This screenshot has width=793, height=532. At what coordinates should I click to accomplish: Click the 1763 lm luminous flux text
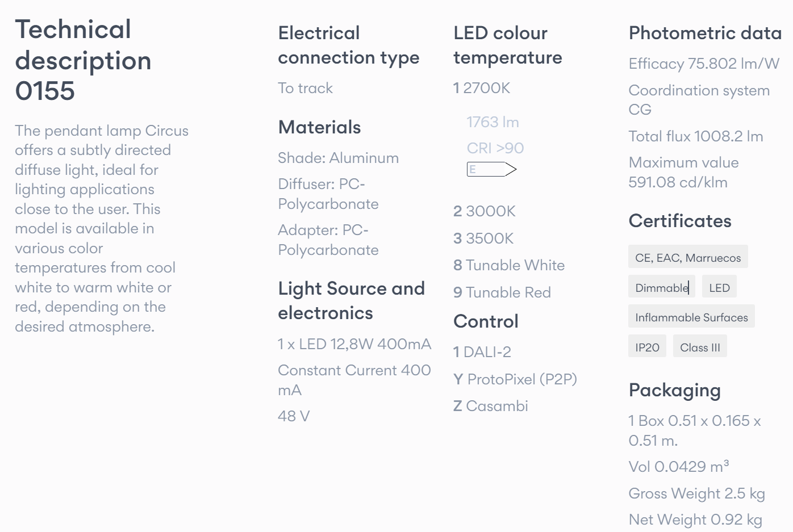pyautogui.click(x=493, y=122)
